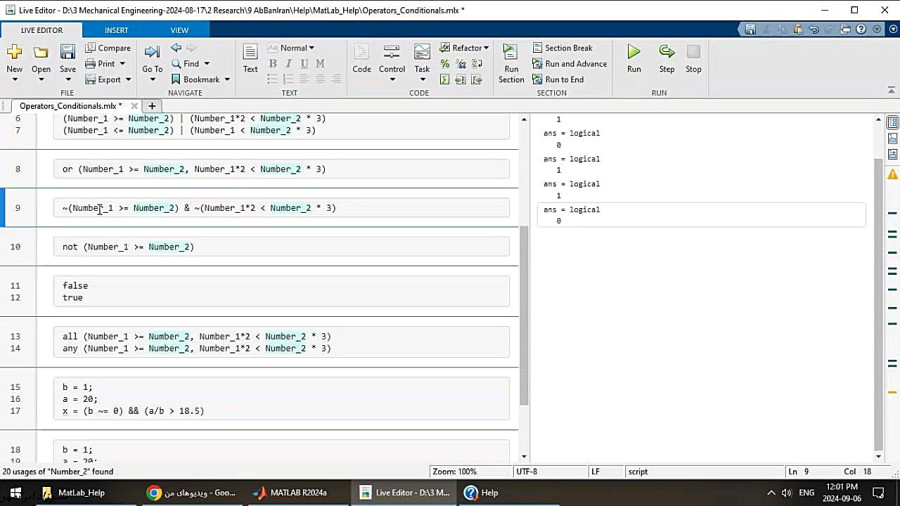Viewport: 900px width, 506px height.
Task: Open MATLAB R2024a from the taskbar
Action: 291,493
